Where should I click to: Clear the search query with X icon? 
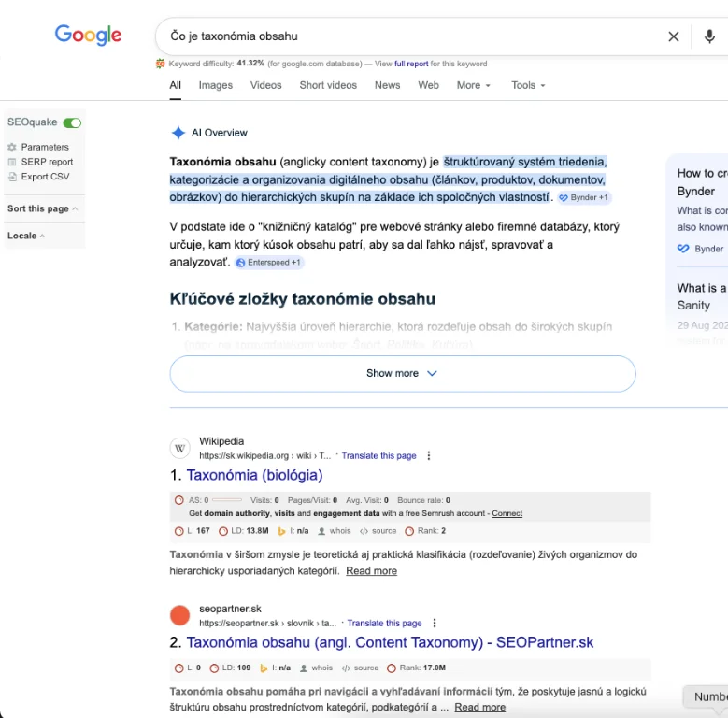673,36
